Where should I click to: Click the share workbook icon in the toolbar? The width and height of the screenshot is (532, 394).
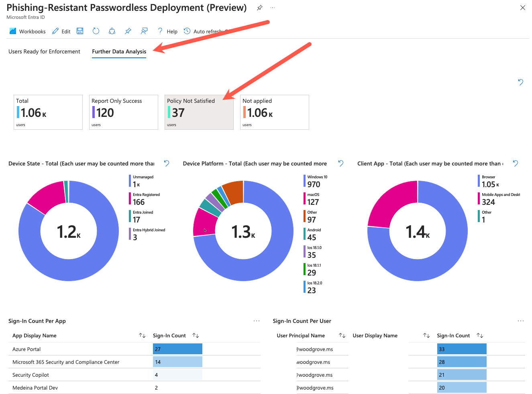(x=112, y=31)
